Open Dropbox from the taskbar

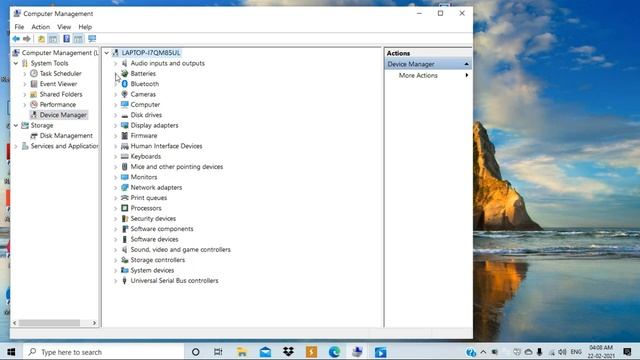(x=288, y=352)
